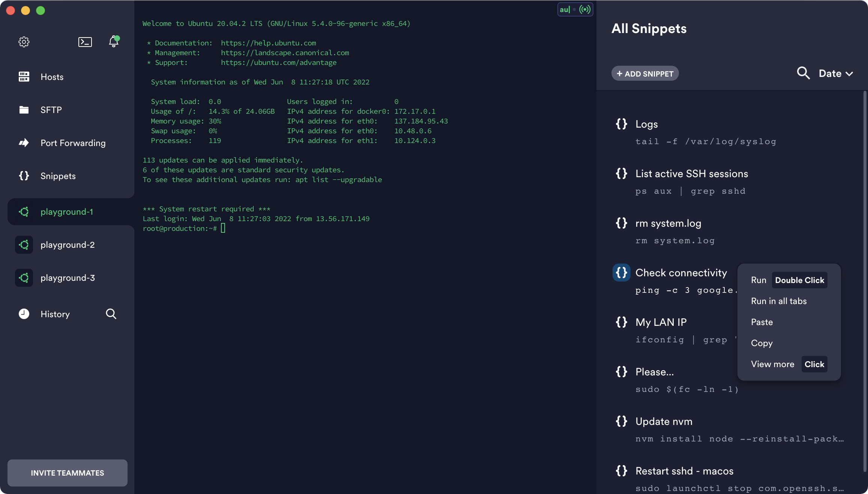The height and width of the screenshot is (494, 868).
Task: Switch to the playground-2 session
Action: [x=68, y=244]
